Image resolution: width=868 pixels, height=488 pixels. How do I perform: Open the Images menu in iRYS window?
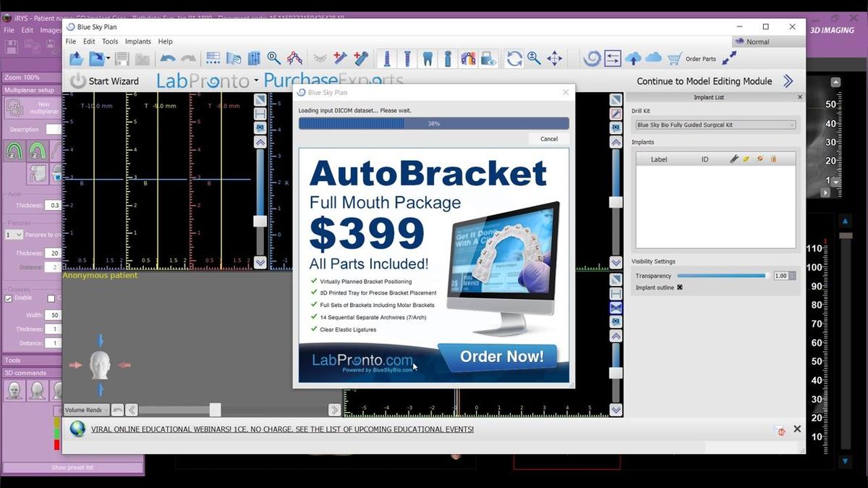[51, 30]
